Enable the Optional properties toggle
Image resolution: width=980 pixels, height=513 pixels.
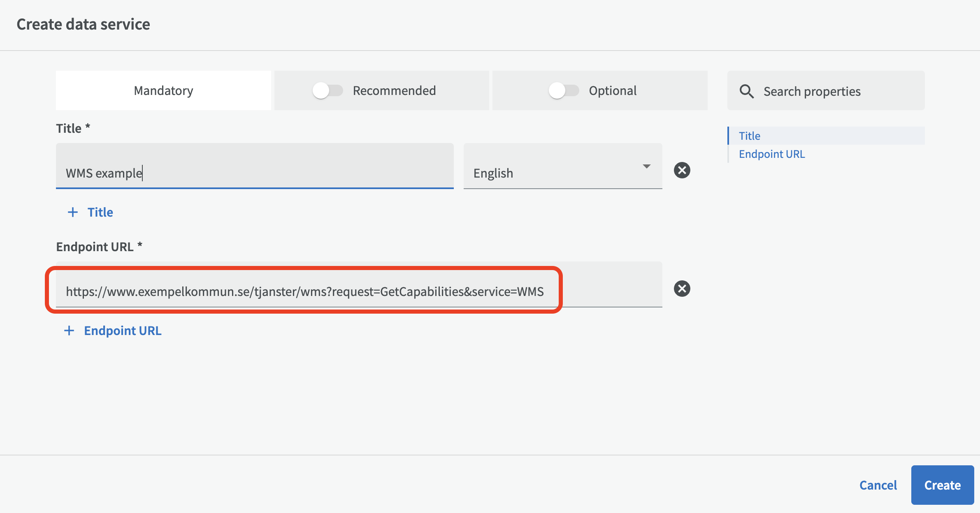point(564,90)
